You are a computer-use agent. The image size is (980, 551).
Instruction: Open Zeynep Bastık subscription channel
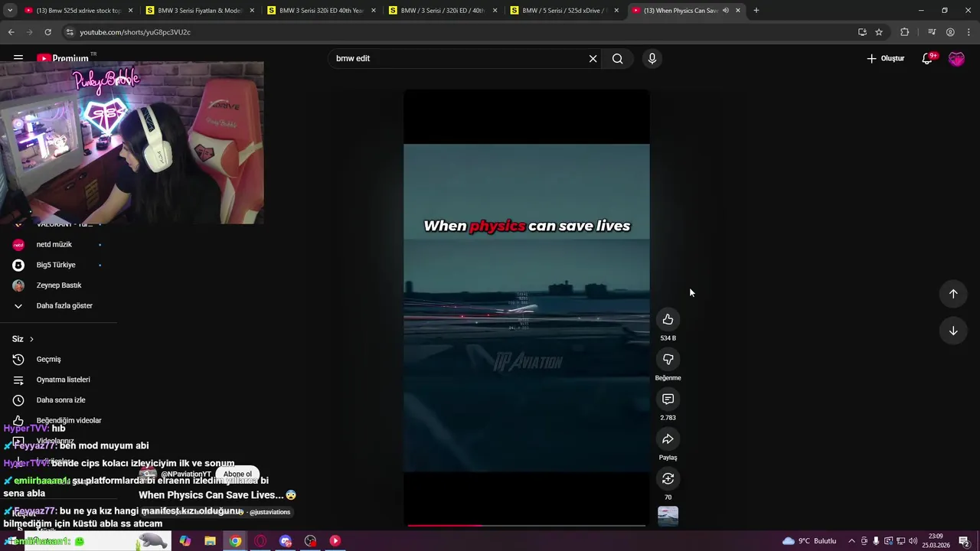point(58,285)
